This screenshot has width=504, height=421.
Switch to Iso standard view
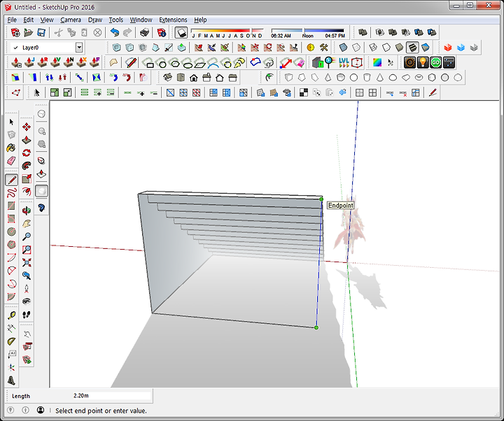coord(167,78)
